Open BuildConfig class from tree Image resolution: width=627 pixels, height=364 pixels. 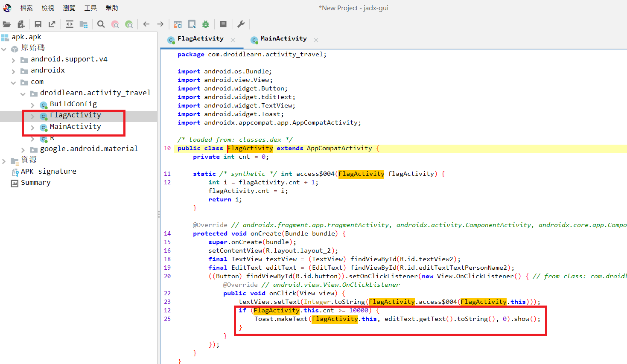73,104
